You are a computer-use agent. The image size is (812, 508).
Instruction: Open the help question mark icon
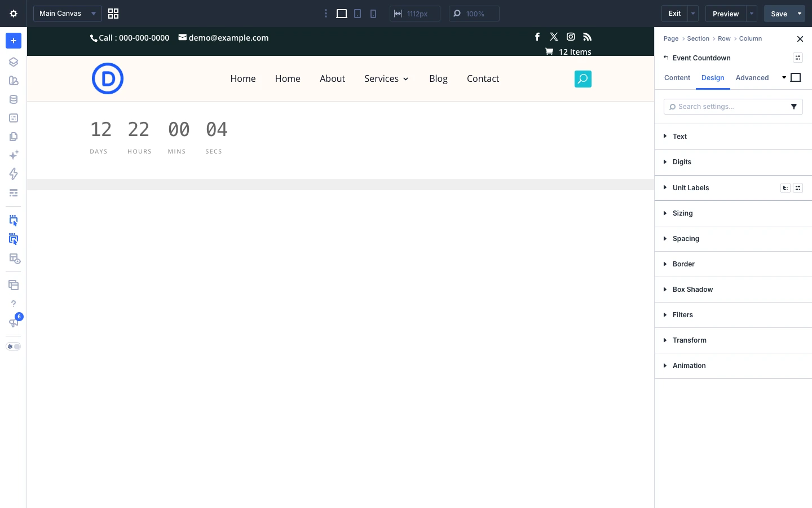14,304
